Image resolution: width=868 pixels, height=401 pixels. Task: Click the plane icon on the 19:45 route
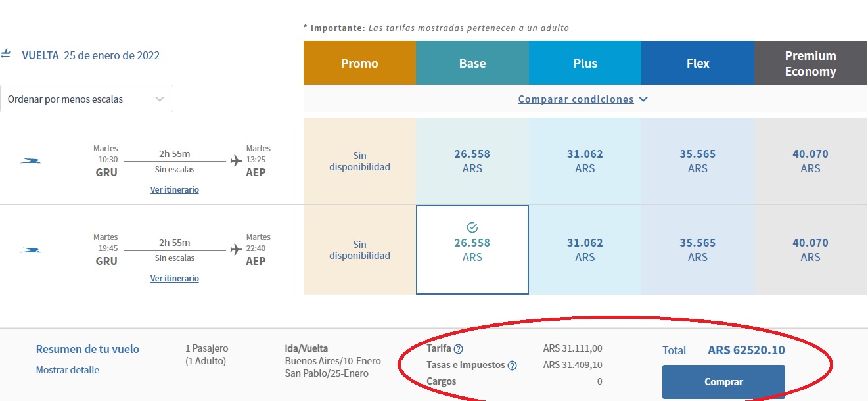tap(236, 250)
